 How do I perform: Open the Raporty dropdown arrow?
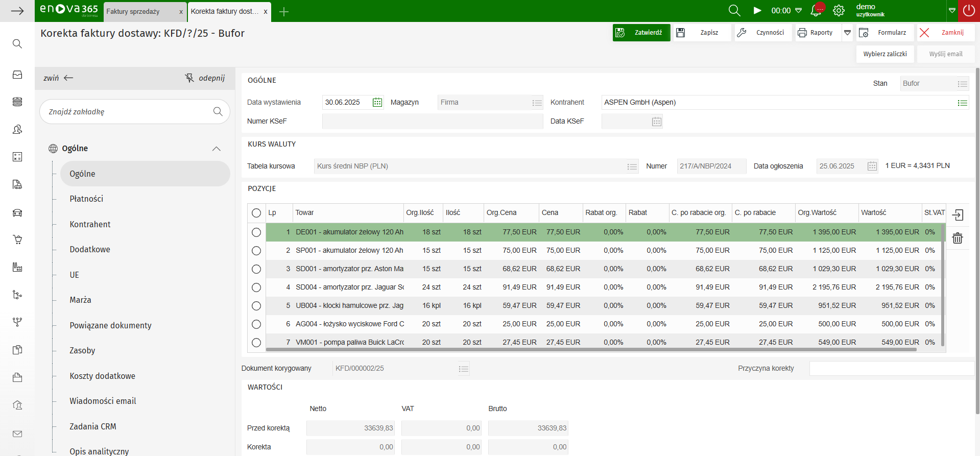tap(847, 33)
